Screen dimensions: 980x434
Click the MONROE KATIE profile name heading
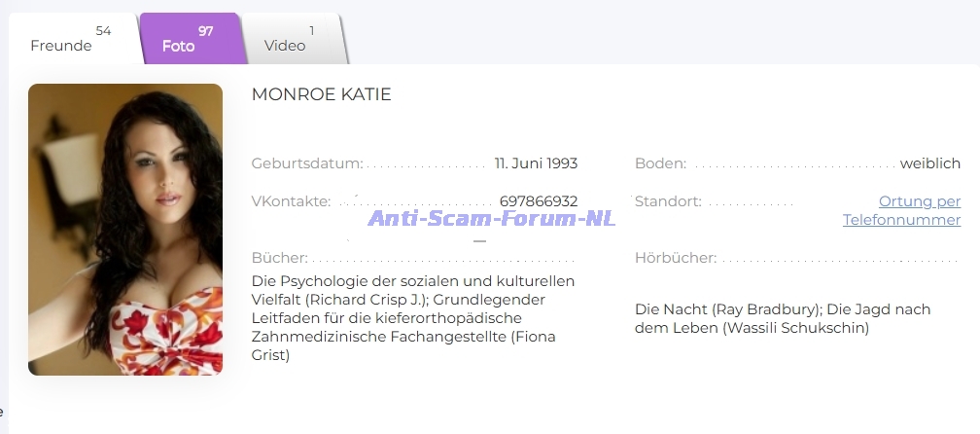pos(321,94)
